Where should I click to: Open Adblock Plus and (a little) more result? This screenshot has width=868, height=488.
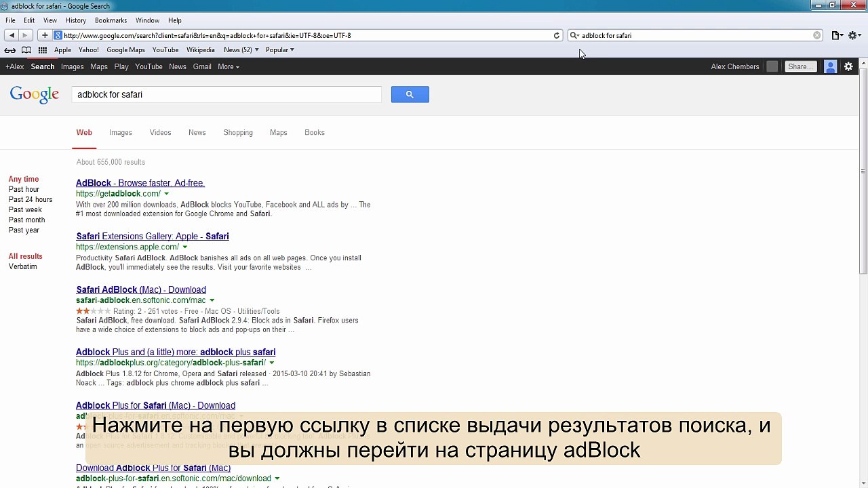[176, 352]
